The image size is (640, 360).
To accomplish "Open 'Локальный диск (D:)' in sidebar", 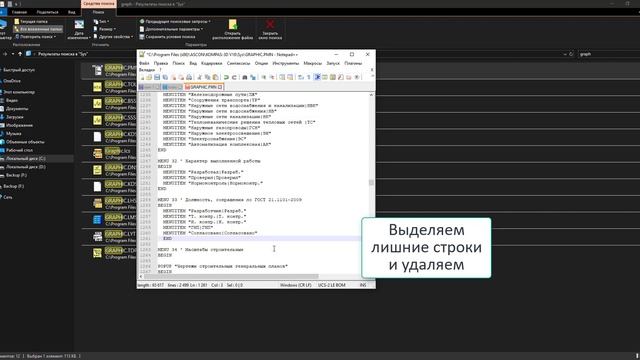I will tap(25, 167).
